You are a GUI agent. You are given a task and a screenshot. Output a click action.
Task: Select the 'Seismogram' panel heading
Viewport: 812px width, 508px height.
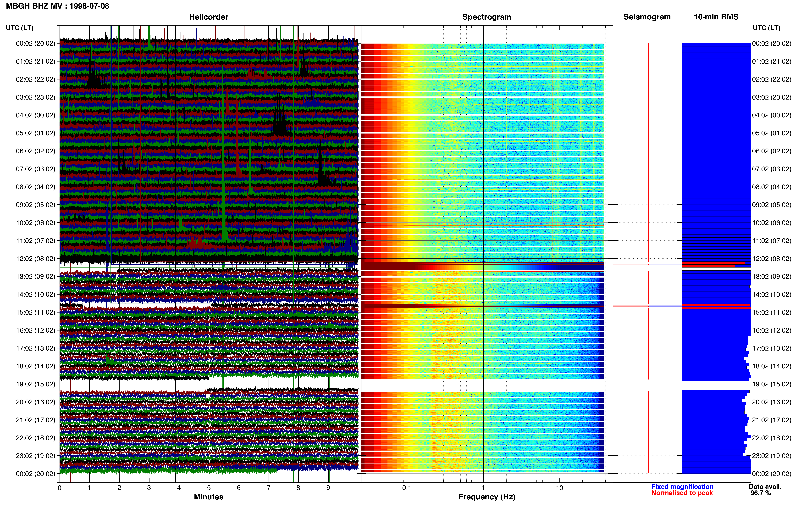tap(647, 17)
